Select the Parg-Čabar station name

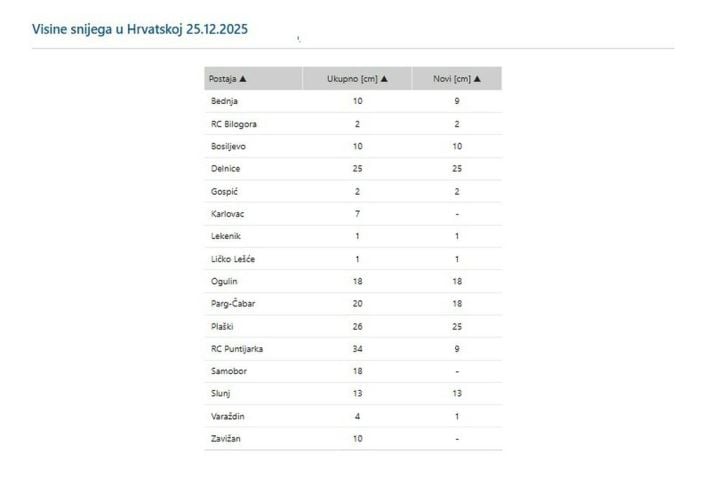tap(233, 304)
